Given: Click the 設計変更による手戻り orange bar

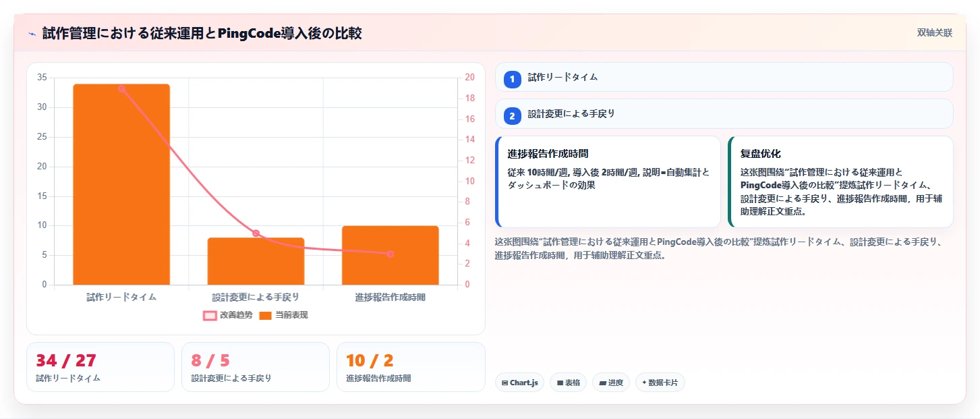Looking at the screenshot, I should pos(256,261).
